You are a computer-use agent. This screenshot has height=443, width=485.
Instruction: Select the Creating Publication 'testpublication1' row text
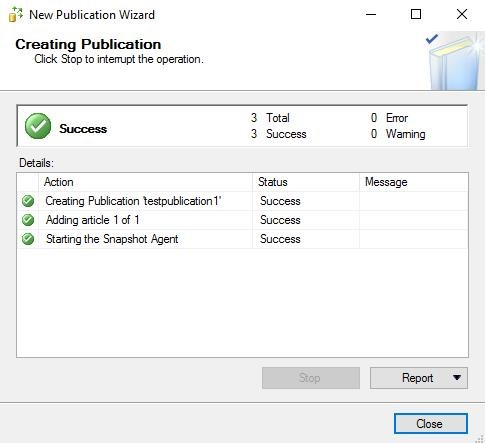(x=133, y=201)
